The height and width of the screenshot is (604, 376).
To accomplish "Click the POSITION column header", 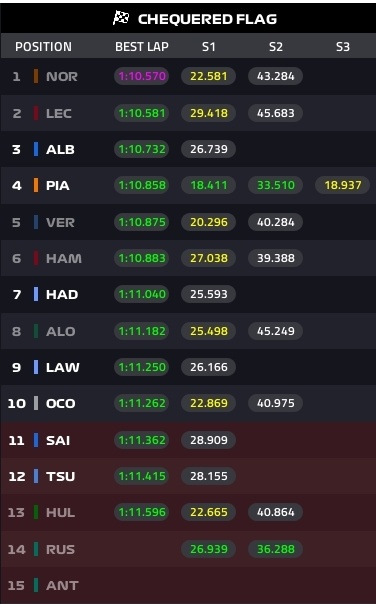I will (44, 47).
